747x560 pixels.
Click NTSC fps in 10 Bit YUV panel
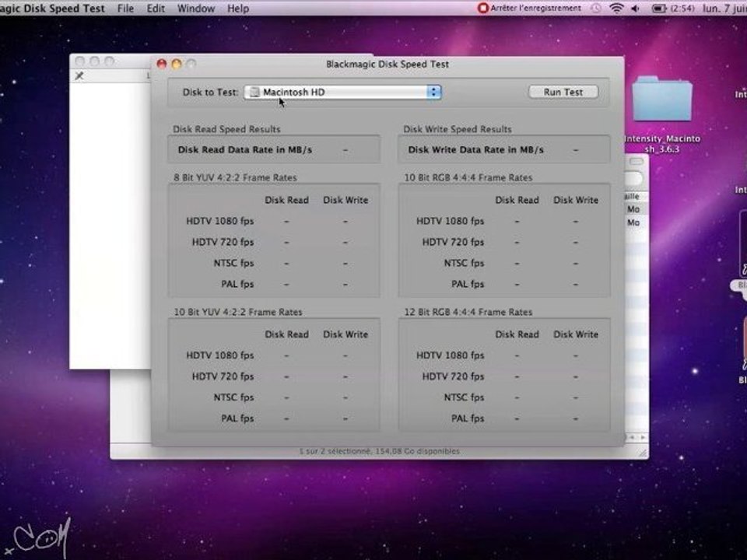point(233,397)
